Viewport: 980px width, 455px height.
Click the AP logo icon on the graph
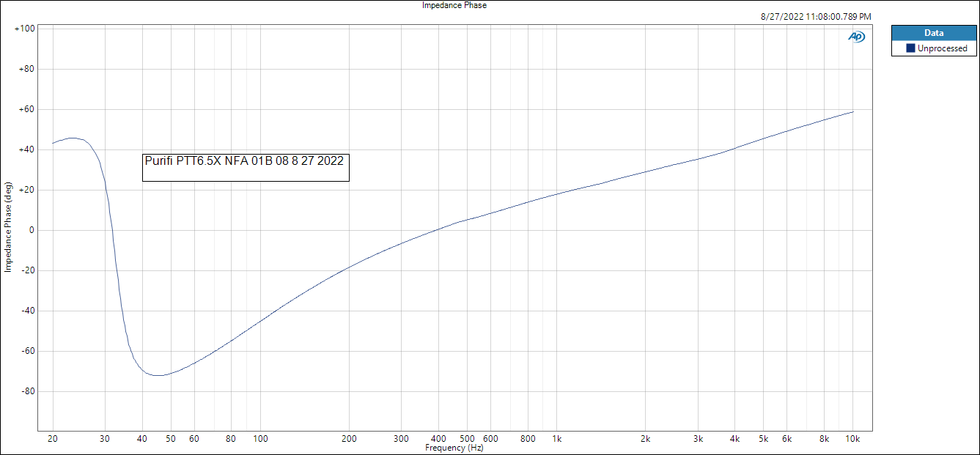click(856, 37)
